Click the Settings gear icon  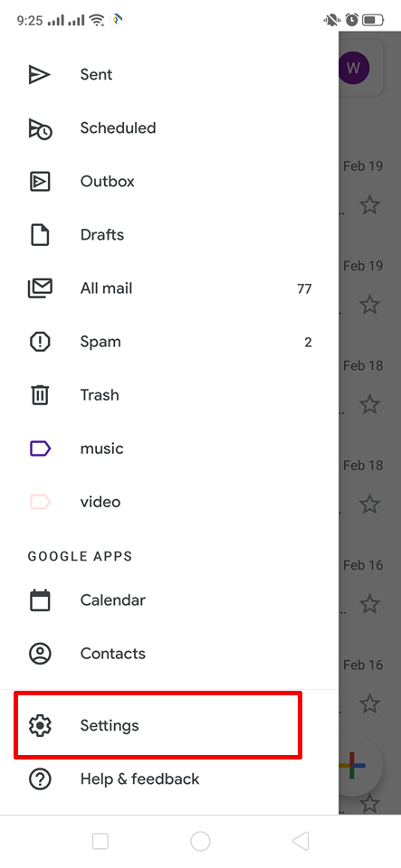coord(40,725)
